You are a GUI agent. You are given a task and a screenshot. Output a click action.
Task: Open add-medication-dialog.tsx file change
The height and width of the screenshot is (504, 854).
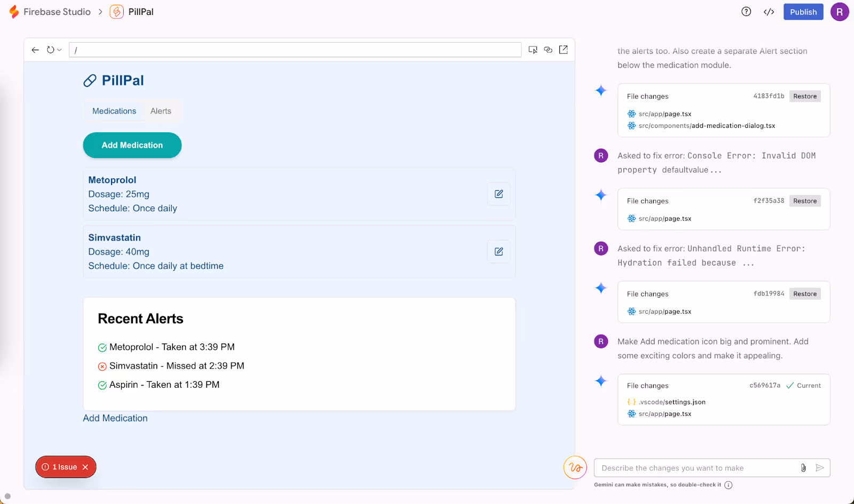tap(701, 126)
